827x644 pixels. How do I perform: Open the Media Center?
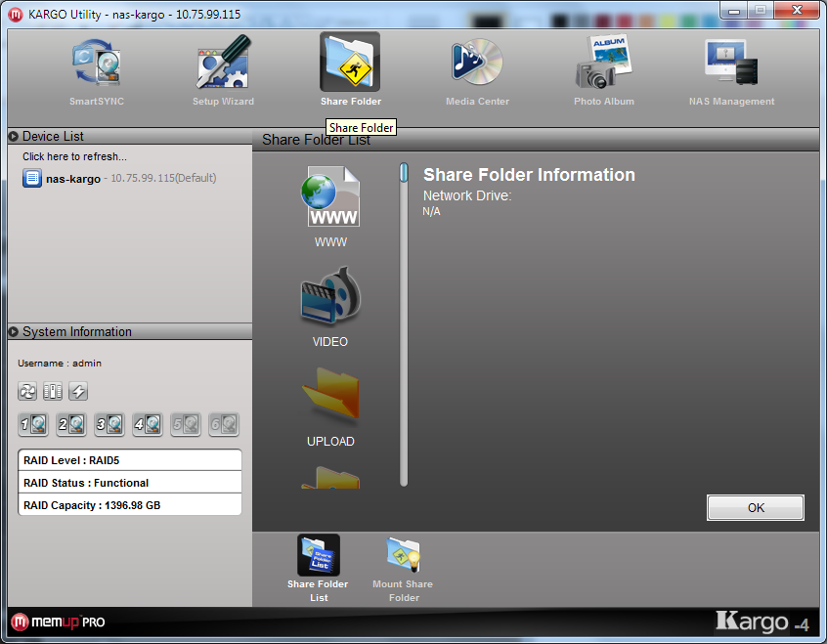click(x=477, y=69)
